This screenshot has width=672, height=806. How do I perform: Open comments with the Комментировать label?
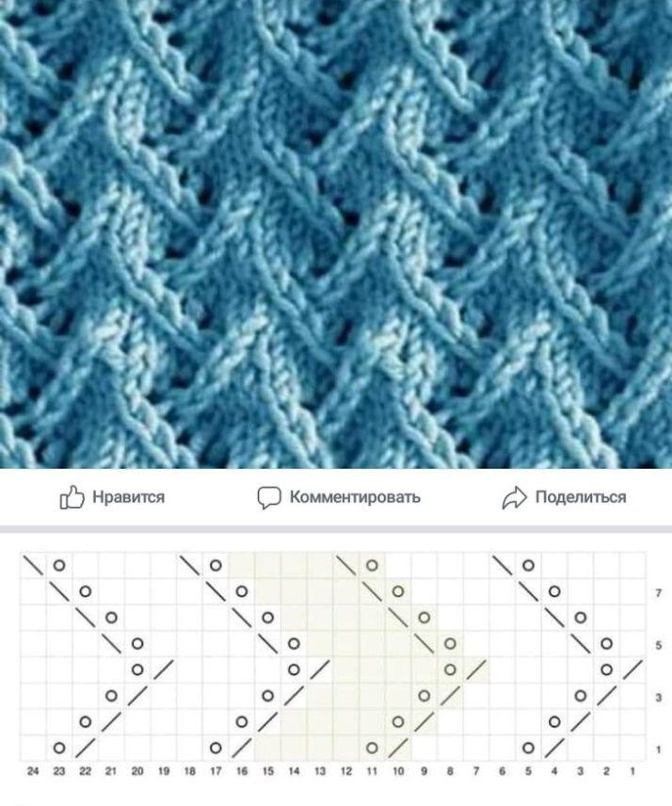[x=355, y=497]
